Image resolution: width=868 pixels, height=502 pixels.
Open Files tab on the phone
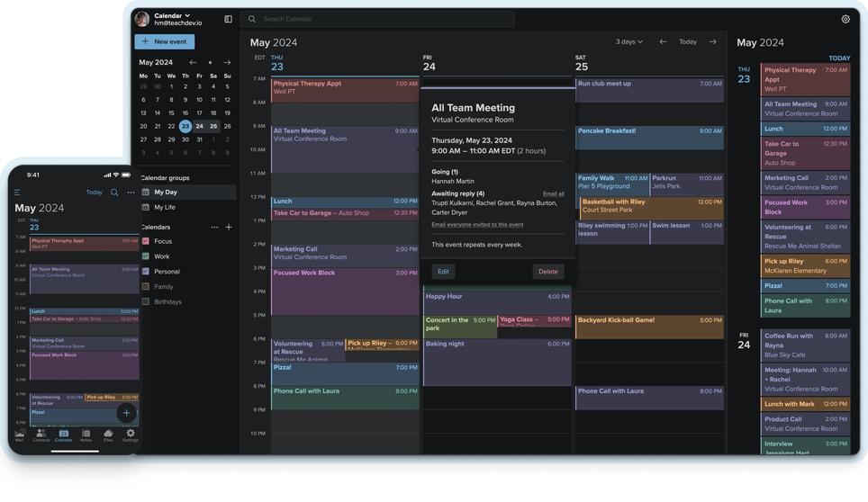coord(108,435)
